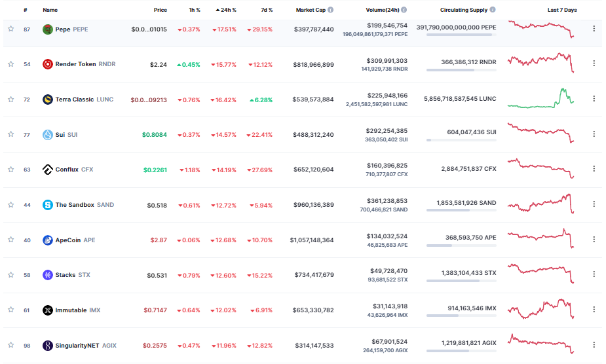The height and width of the screenshot is (364, 606).
Task: Open Pepe 7-day price chart
Action: tap(541, 29)
